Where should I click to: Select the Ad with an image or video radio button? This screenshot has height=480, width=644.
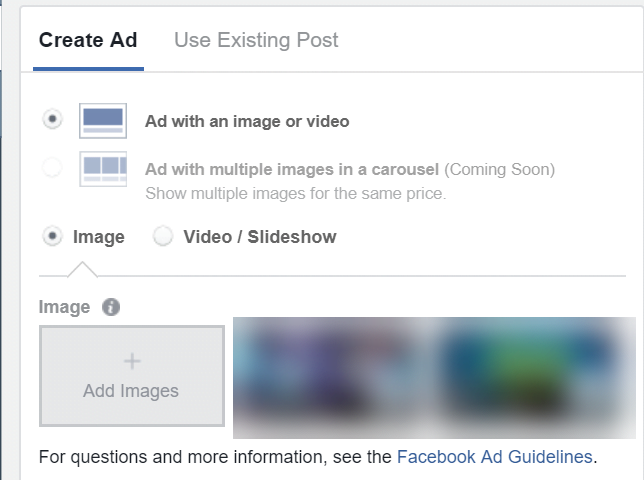53,119
